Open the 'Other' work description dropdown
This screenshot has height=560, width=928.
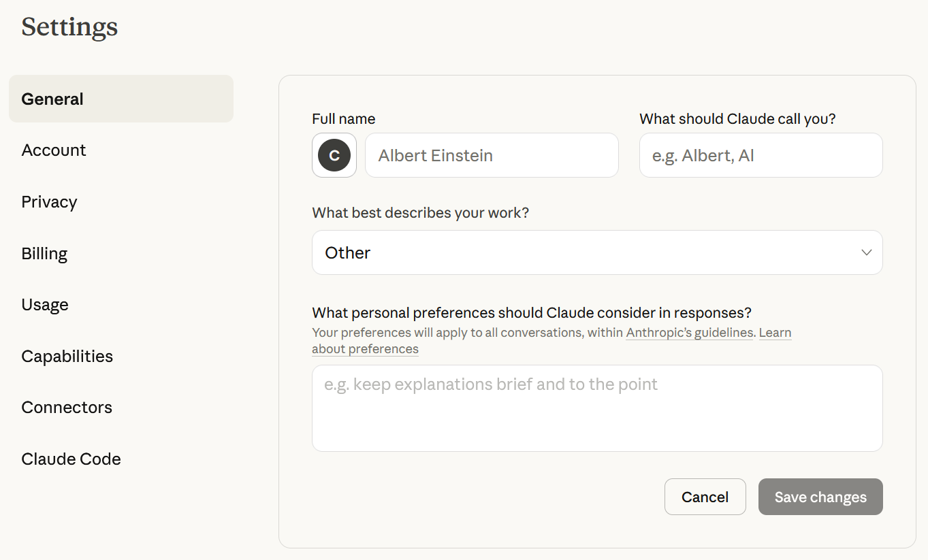(596, 252)
